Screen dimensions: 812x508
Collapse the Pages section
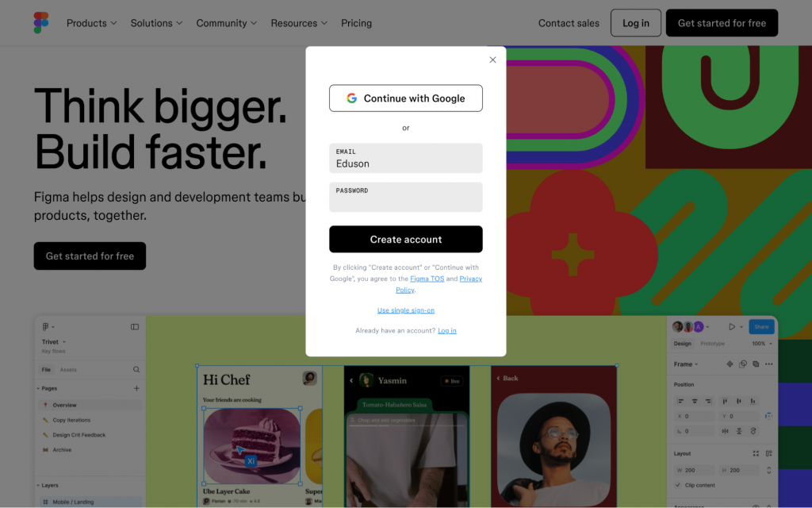coord(38,388)
